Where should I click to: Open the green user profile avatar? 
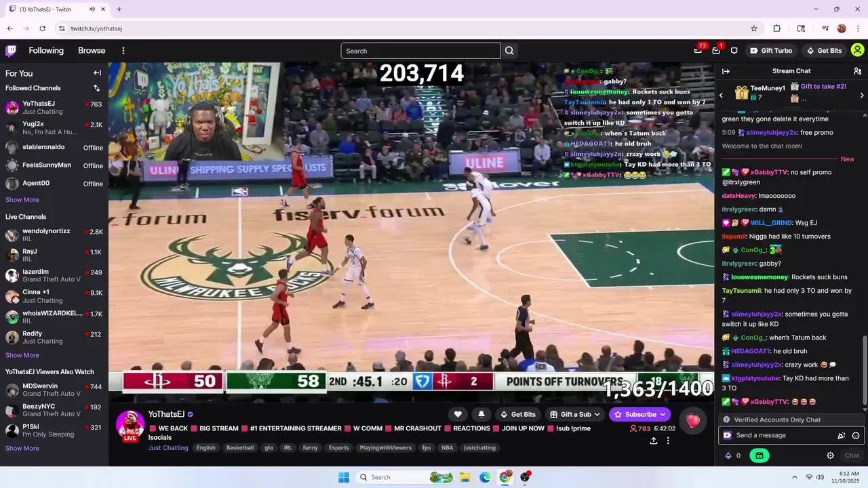point(857,51)
